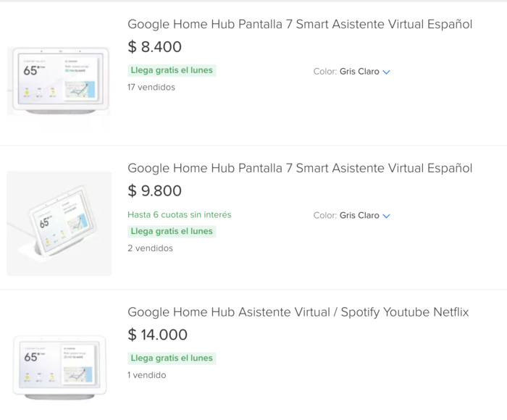Image resolution: width=507 pixels, height=420 pixels.
Task: Click Llega gratis el lunes badge on first listing
Action: [x=172, y=70]
